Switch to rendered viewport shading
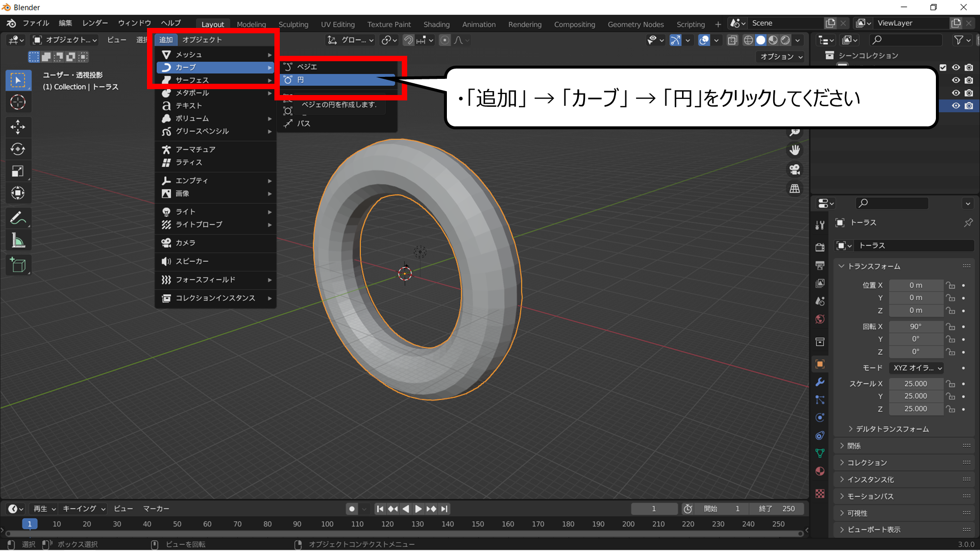Image resolution: width=980 pixels, height=551 pixels. point(785,40)
